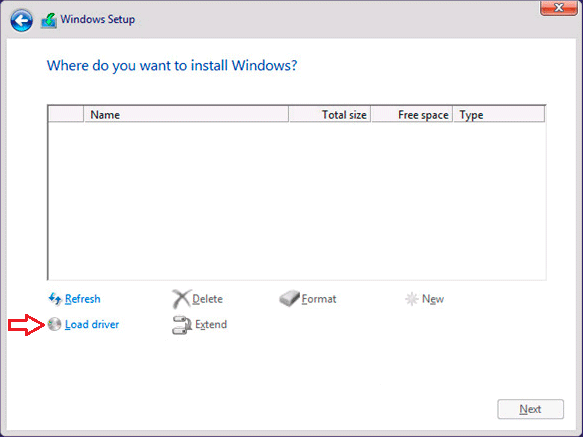Screen dimensions: 583x437
Task: Click the Extend partition icon
Action: [181, 325]
